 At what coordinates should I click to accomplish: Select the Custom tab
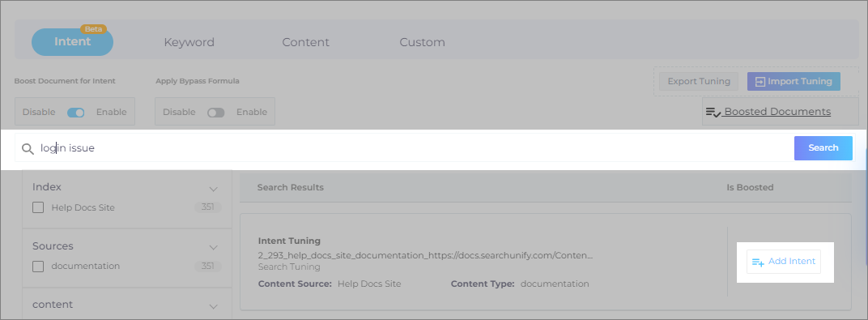click(423, 43)
